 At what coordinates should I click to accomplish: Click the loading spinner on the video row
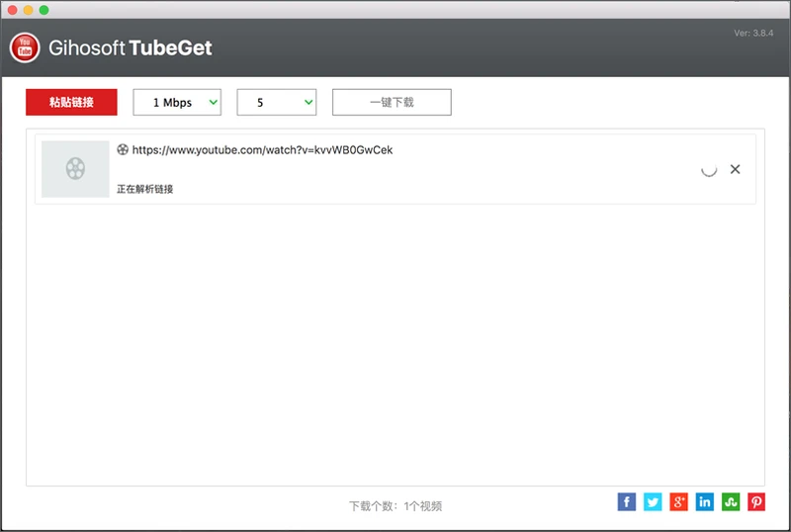(x=709, y=170)
